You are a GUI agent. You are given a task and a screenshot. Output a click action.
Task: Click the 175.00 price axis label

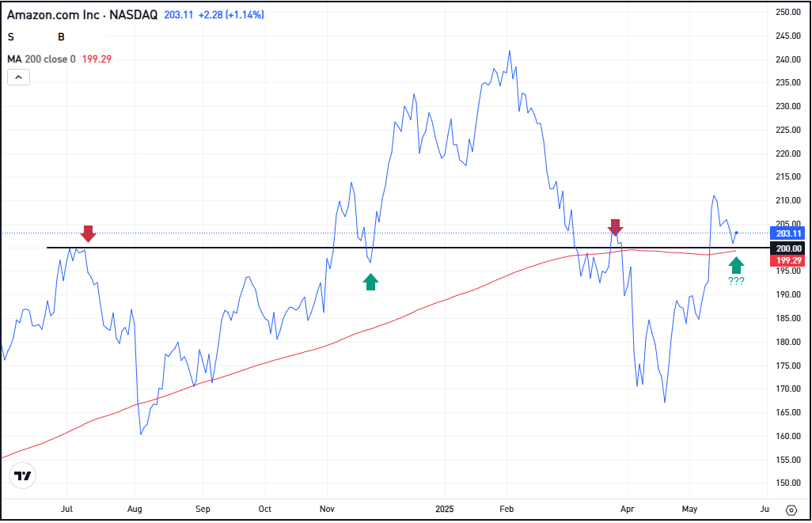click(788, 366)
